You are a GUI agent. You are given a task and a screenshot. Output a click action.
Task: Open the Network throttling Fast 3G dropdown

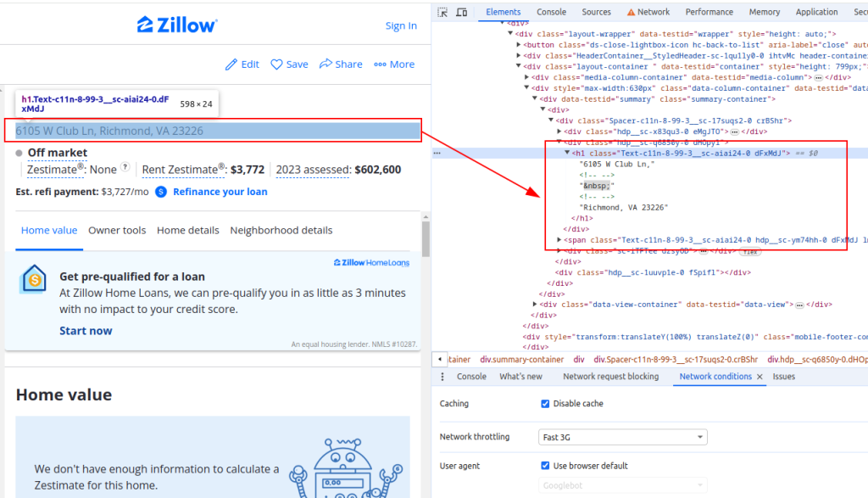pos(623,437)
